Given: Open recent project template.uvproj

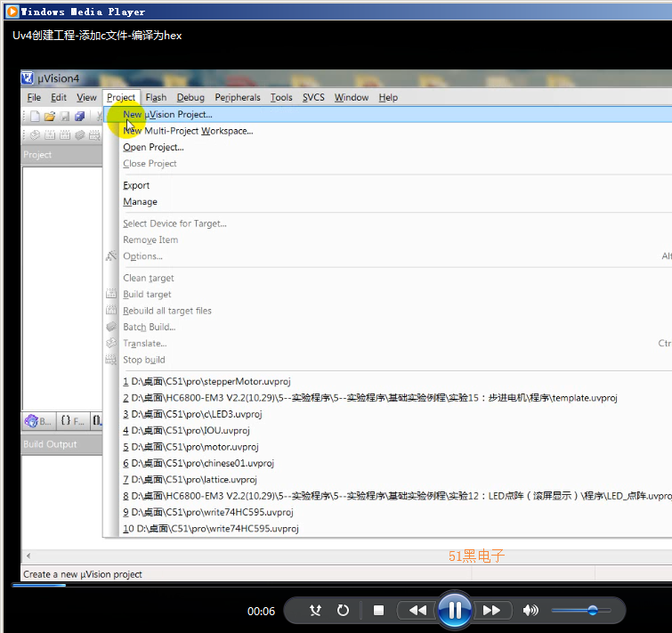Looking at the screenshot, I should point(388,397).
